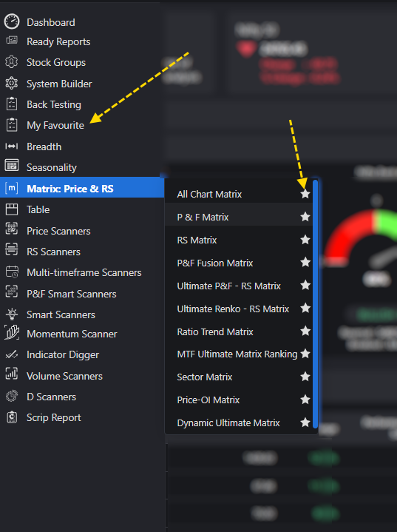Expand the Price Scanners submenu
This screenshot has width=397, height=532.
(58, 231)
